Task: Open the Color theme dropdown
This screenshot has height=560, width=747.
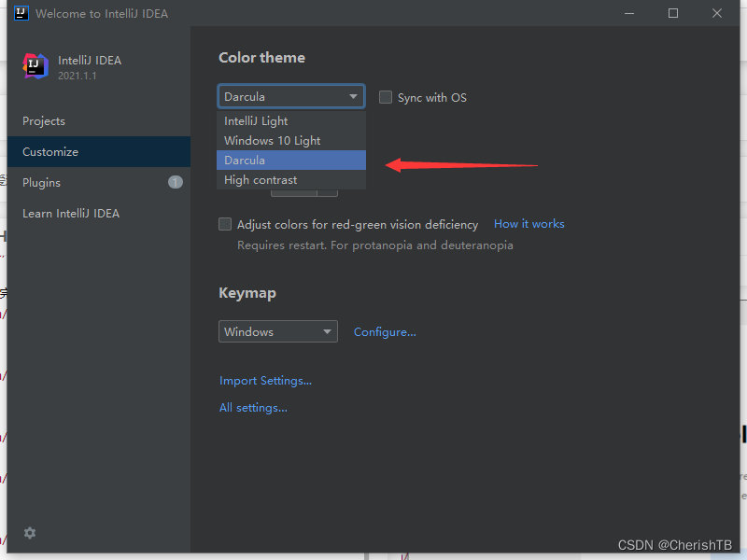Action: tap(291, 97)
